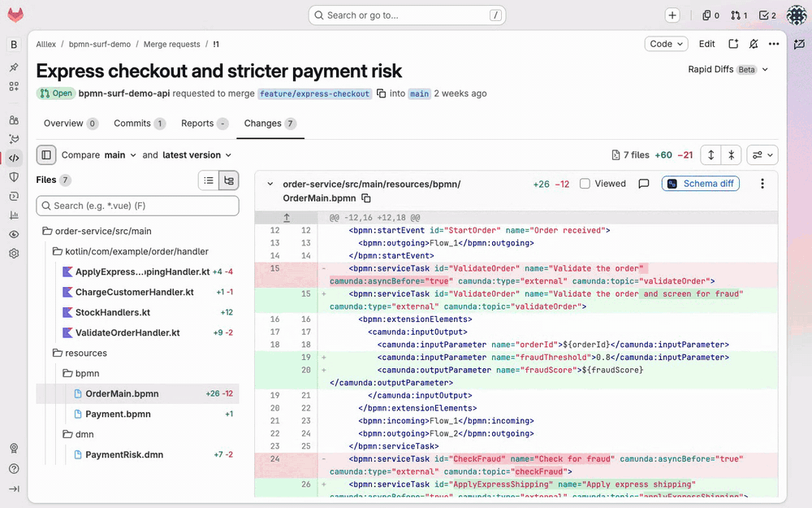The width and height of the screenshot is (812, 508).
Task: Click the Edit merge request button
Action: (707, 44)
